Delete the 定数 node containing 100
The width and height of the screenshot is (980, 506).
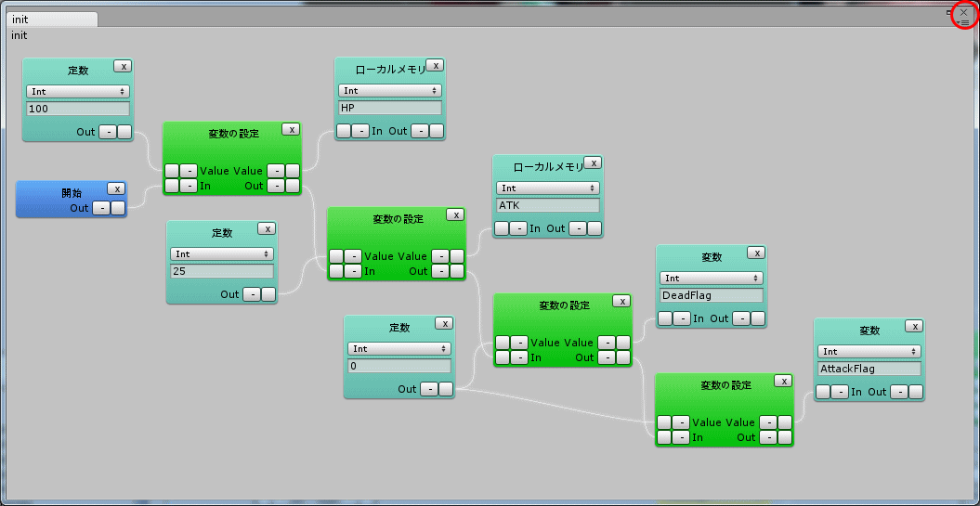124,66
